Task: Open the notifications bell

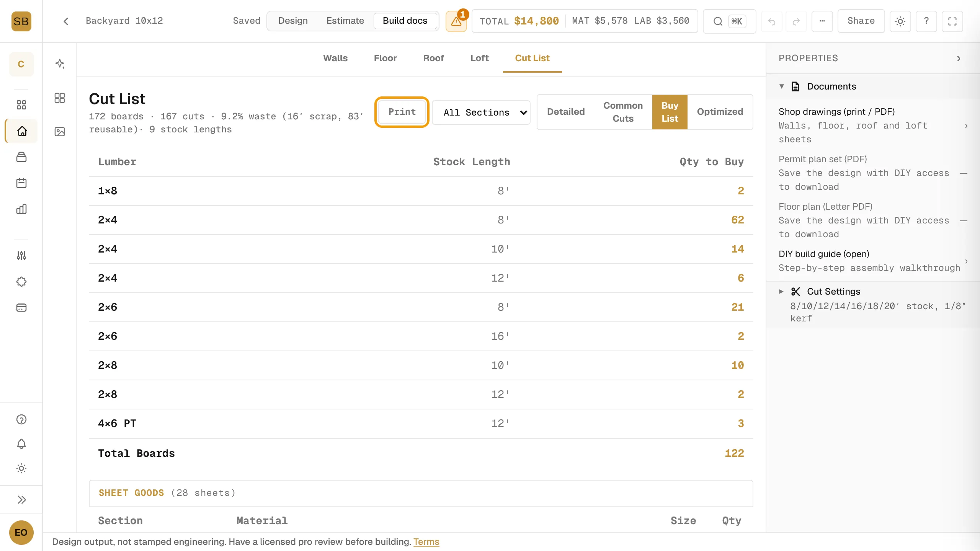Action: click(x=21, y=444)
